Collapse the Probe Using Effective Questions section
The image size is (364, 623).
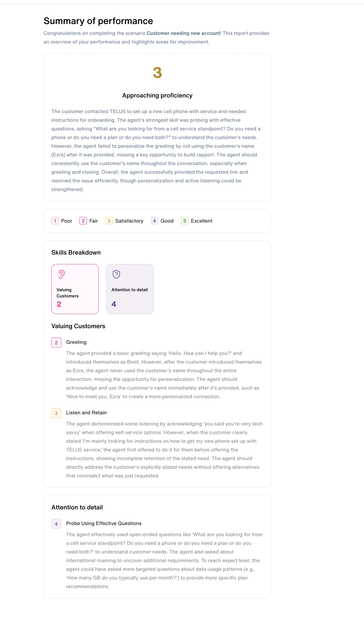[x=104, y=523]
